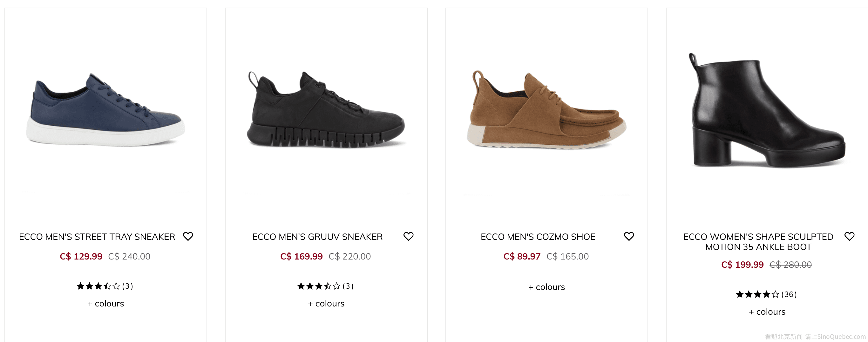The image size is (868, 342).
Task: Open star rating reviews for Street Tray Sneaker
Action: (x=105, y=286)
